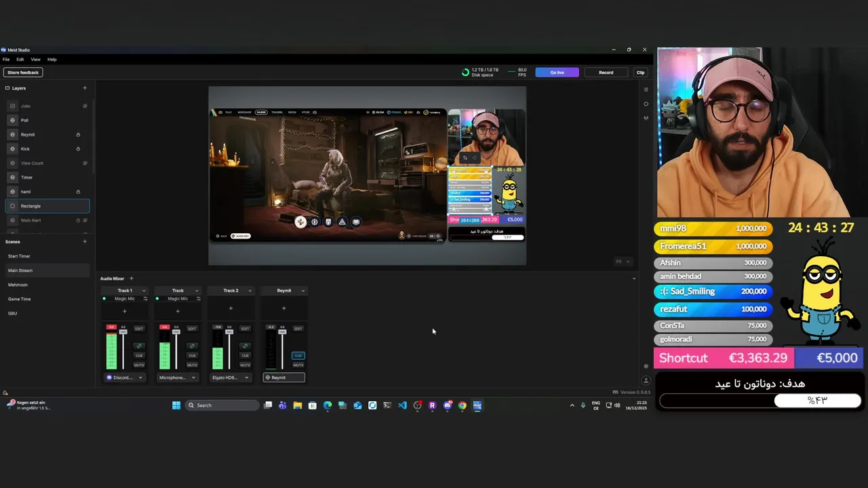
Task: Open Discord from the taskbar
Action: pos(448,405)
